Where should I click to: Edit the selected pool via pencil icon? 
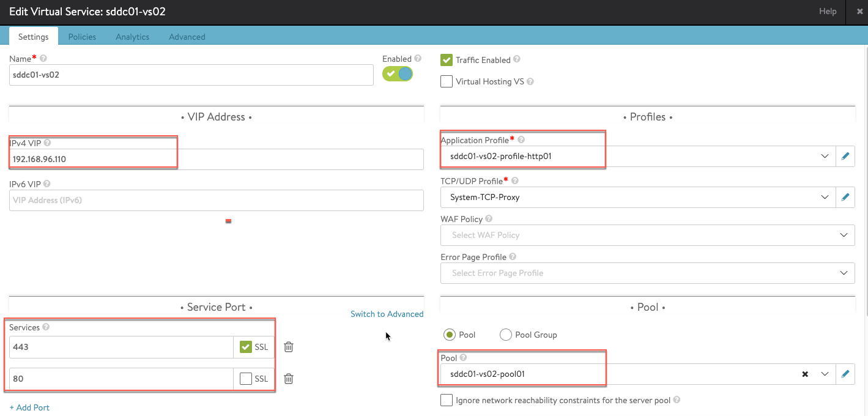coord(845,374)
